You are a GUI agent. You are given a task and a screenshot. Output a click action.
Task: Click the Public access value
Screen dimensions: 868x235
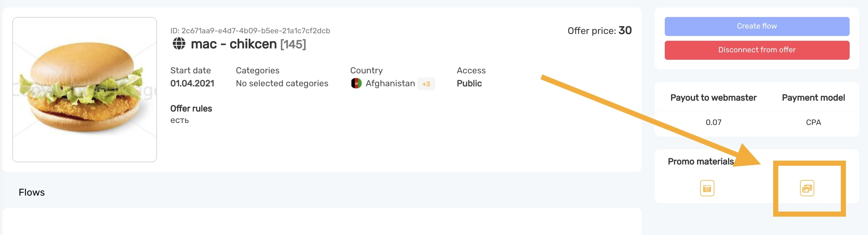(469, 84)
